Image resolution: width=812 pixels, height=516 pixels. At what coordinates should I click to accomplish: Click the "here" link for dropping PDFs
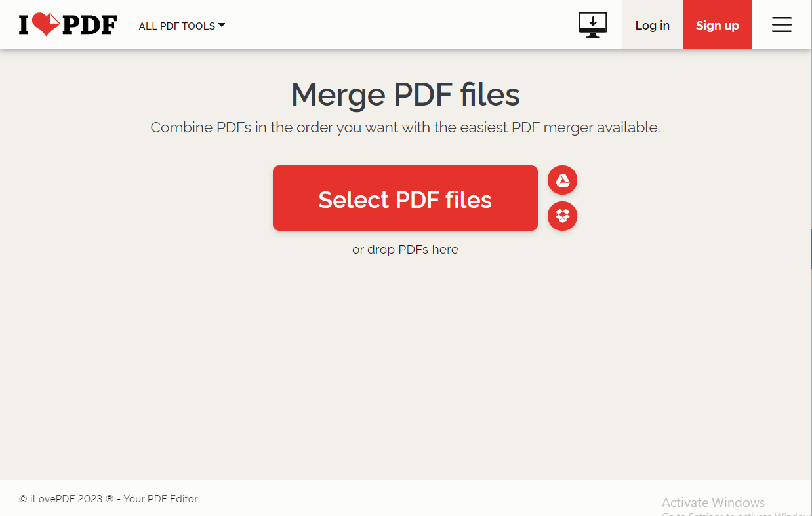click(x=447, y=249)
